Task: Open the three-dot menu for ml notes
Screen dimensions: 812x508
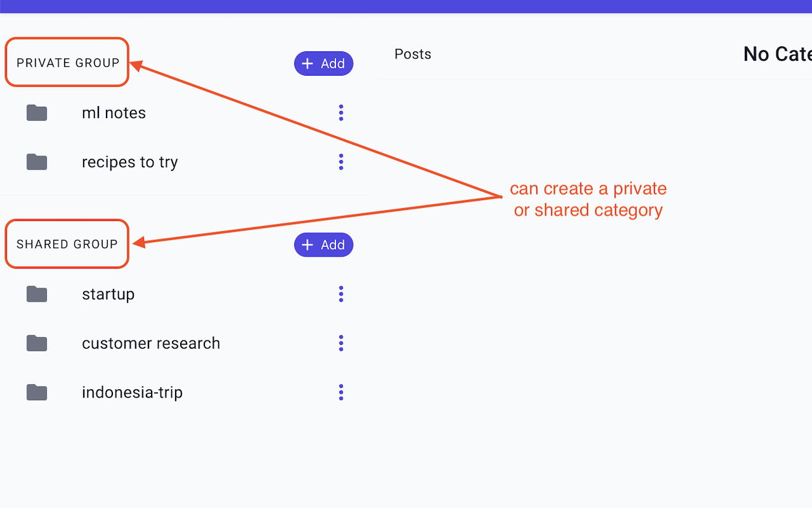Action: (341, 113)
